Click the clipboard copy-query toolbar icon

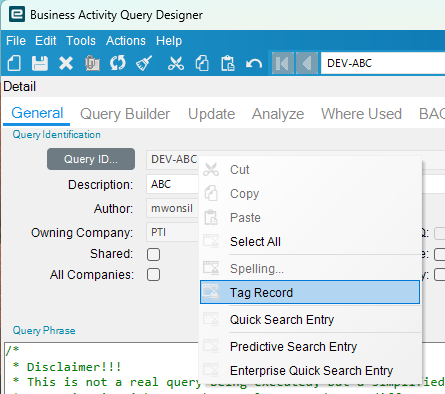(x=92, y=63)
